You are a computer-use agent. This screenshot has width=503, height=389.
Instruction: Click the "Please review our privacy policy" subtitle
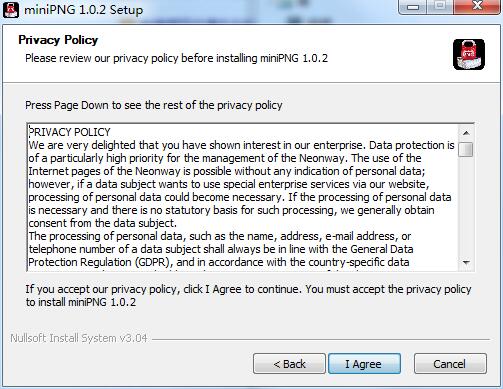click(x=176, y=58)
